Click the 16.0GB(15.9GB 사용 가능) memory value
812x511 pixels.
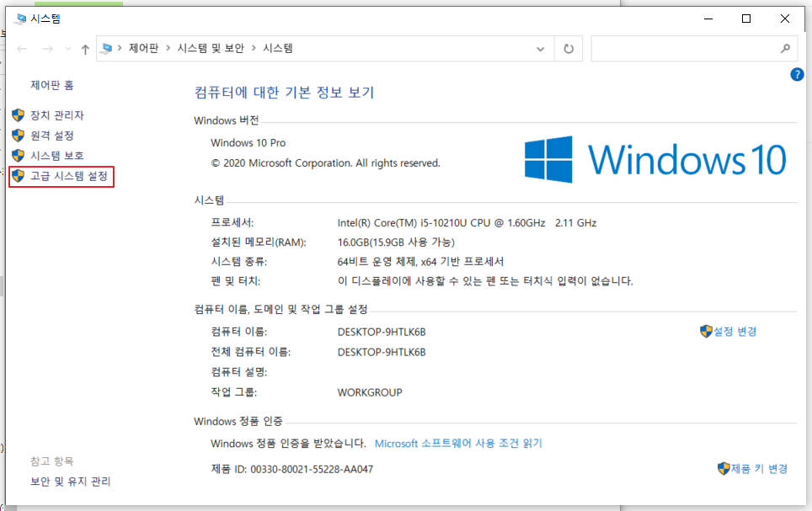point(396,242)
